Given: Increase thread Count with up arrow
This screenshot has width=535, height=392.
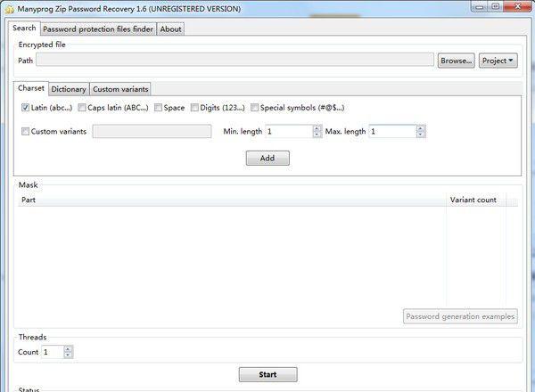Looking at the screenshot, I should 68,349.
